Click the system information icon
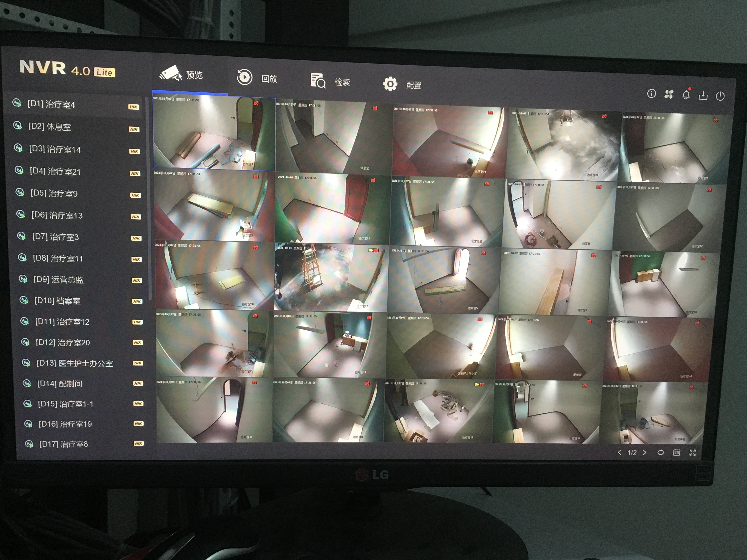Viewport: 747px width, 560px height. point(651,94)
